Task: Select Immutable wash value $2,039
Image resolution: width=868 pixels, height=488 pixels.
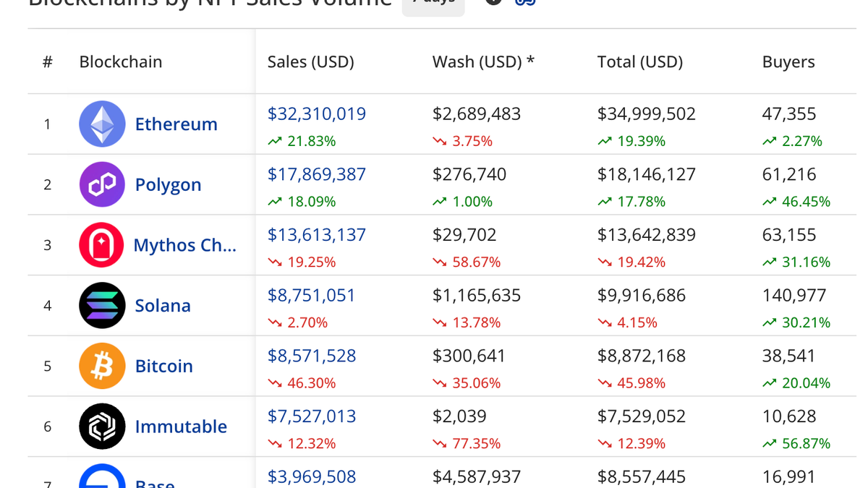Action: point(459,416)
